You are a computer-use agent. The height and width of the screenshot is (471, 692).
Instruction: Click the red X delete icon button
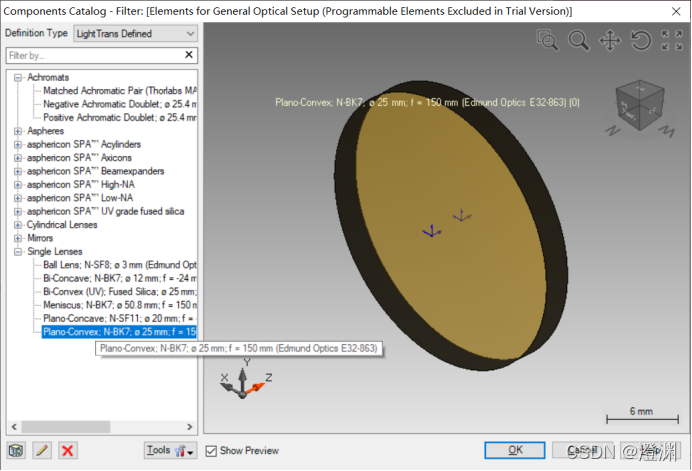click(68, 450)
